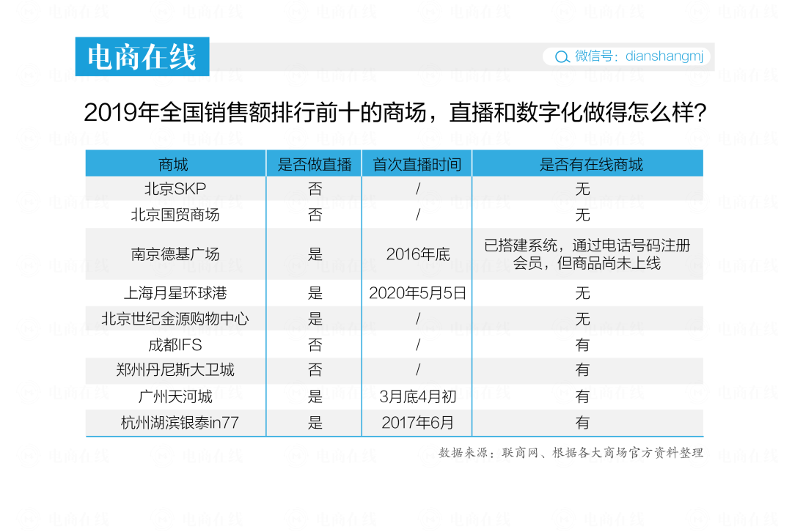Click the 电商在线 blue logo banner
The height and width of the screenshot is (532, 792).
point(142,56)
